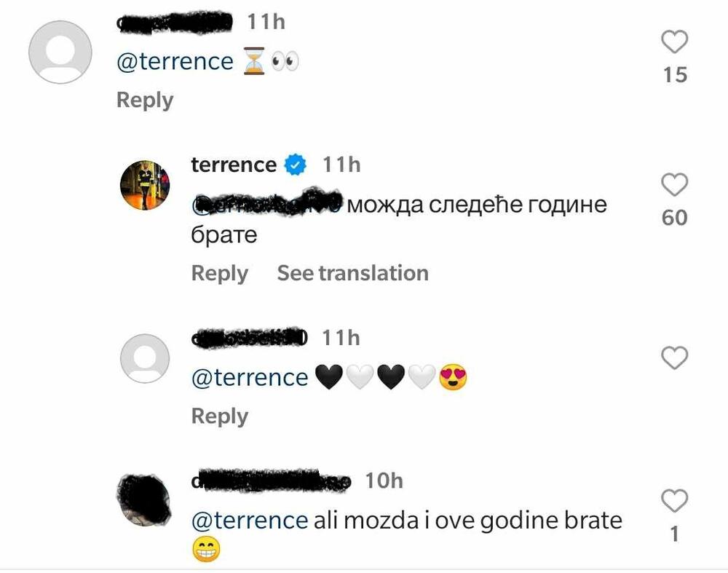
Task: Show translation of terrence's reply
Action: tap(352, 273)
